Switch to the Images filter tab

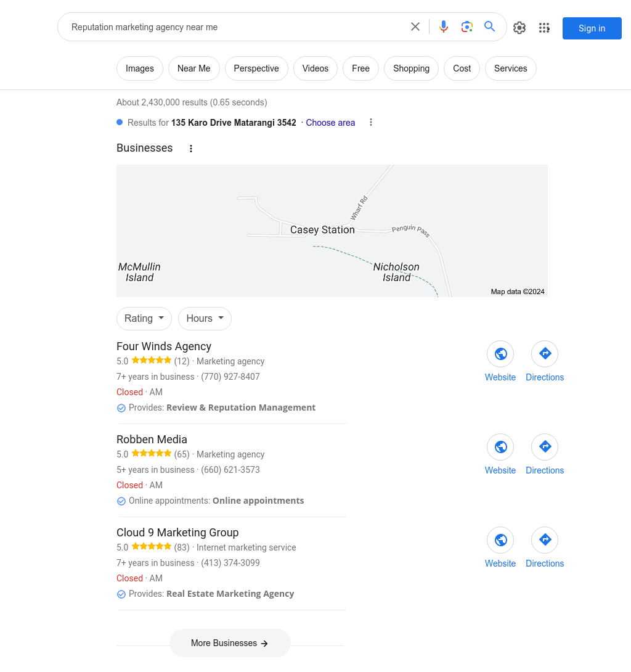pyautogui.click(x=140, y=68)
